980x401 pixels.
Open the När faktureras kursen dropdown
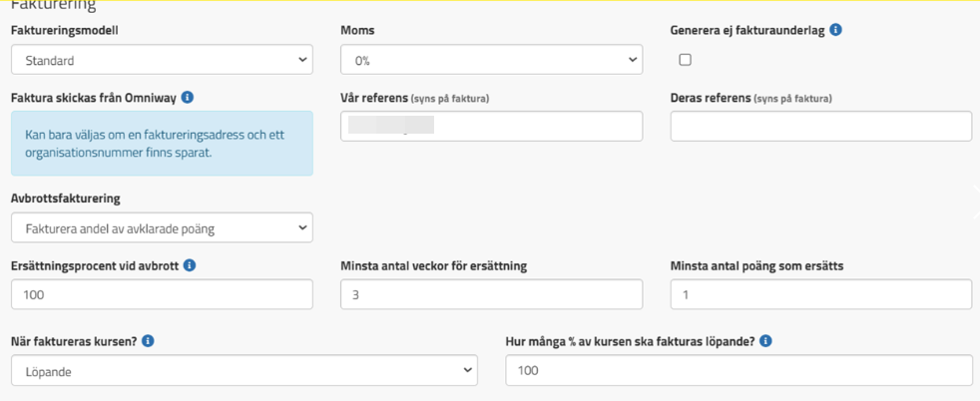pyautogui.click(x=244, y=371)
